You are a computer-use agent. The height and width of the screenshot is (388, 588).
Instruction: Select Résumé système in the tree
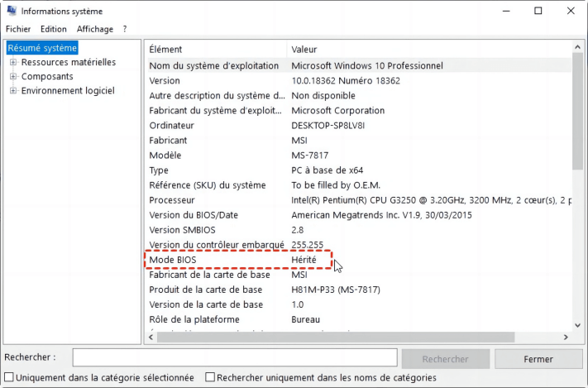[x=42, y=48]
